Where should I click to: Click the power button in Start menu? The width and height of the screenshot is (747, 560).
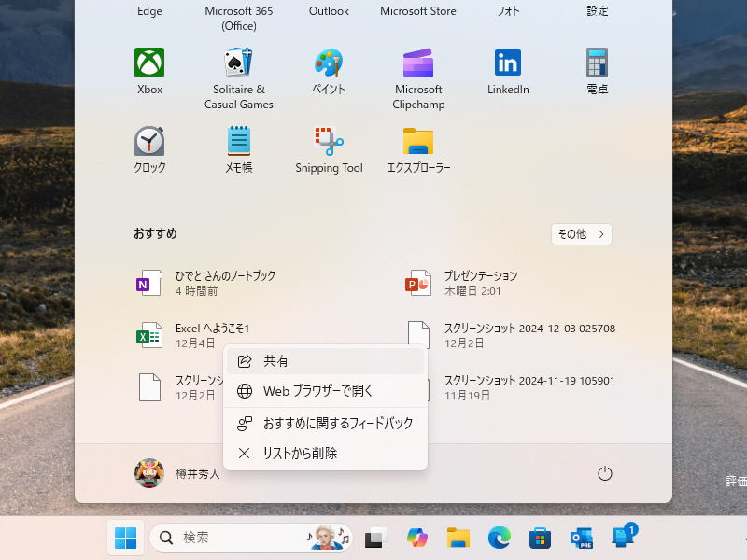[604, 473]
